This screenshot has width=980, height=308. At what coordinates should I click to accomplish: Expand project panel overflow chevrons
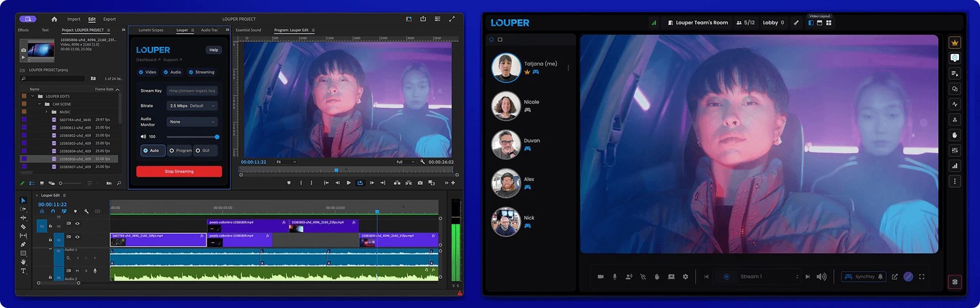coord(124,30)
